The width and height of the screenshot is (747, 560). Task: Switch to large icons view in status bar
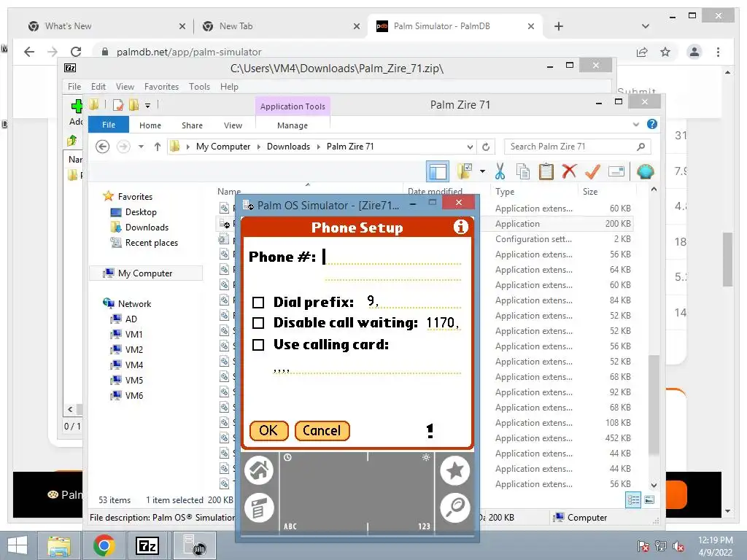coord(649,499)
